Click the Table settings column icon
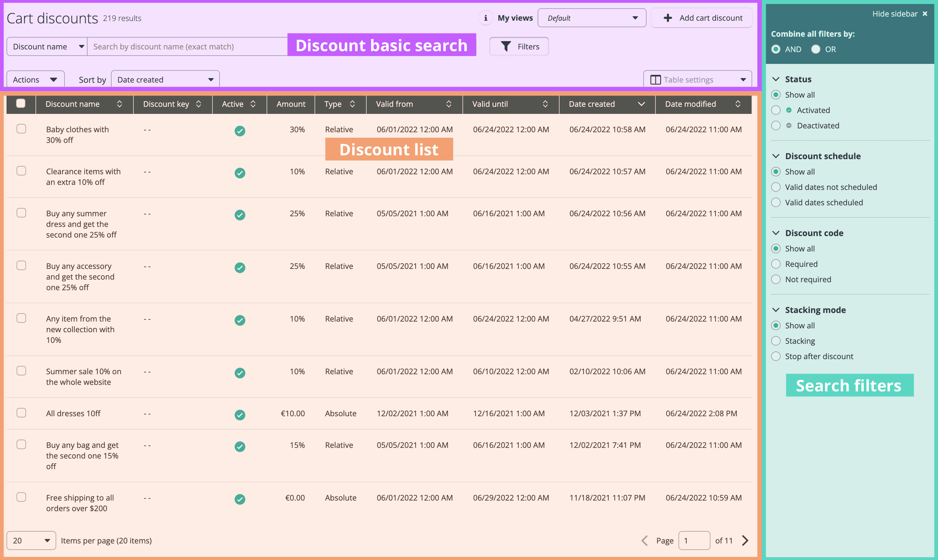This screenshot has width=938, height=560. point(655,80)
